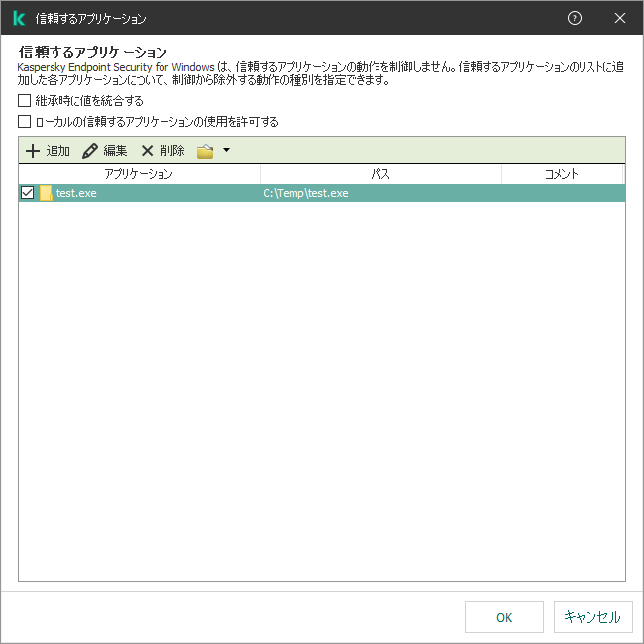
Task: Click OK to confirm settings
Action: tap(504, 617)
